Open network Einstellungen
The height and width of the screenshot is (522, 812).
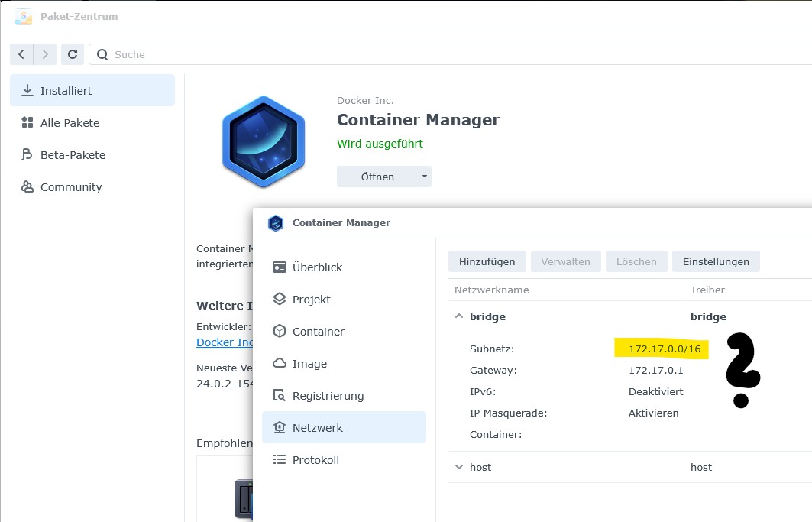716,261
